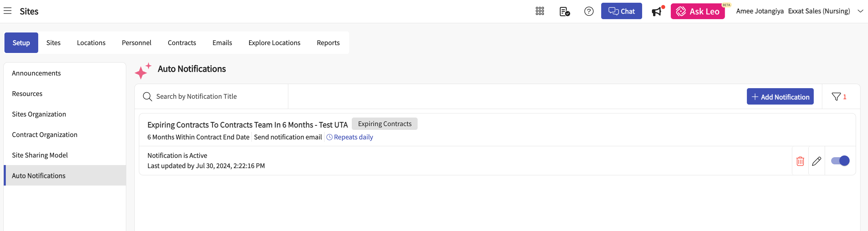This screenshot has height=231, width=868.
Task: Expand the user account dropdown chevron
Action: click(860, 11)
